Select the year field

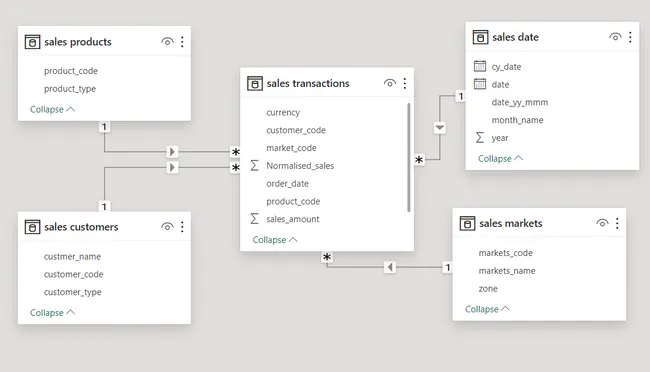[500, 138]
